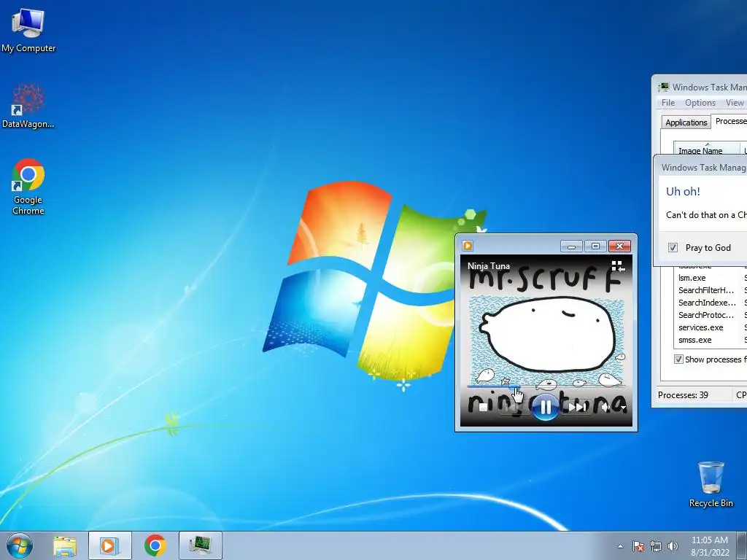Select Task Manager taskbar button
The image size is (747, 560).
[201, 545]
